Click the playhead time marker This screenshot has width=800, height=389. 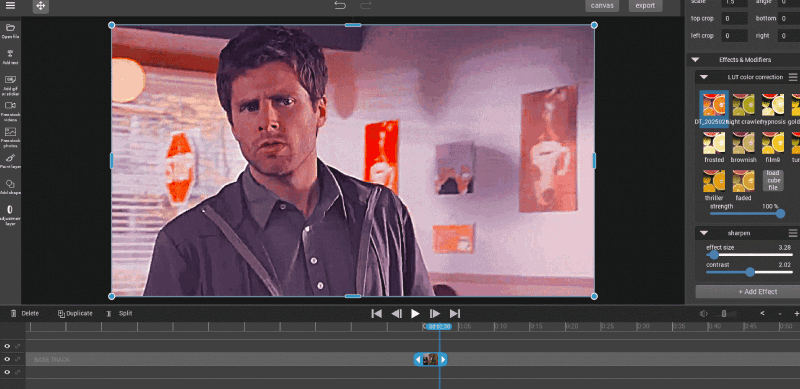coord(439,326)
